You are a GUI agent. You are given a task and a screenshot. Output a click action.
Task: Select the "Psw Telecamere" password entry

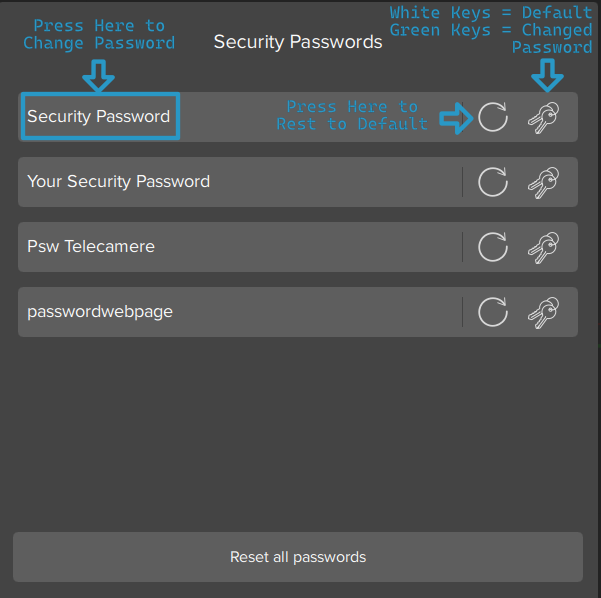pyautogui.click(x=91, y=247)
